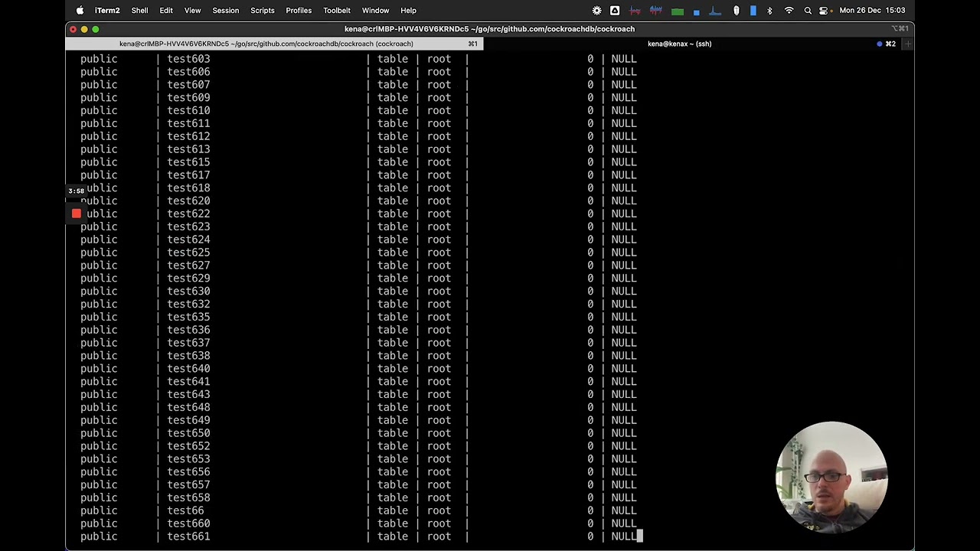Click the table name test643
The image size is (980, 551).
188,394
